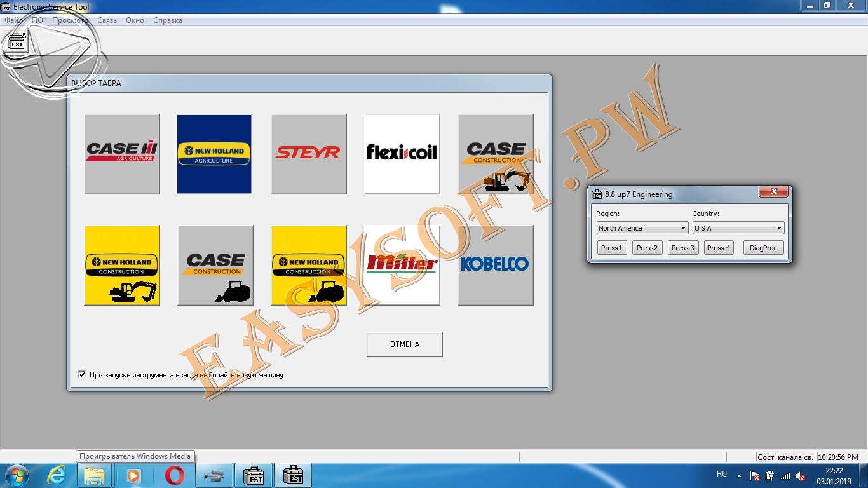This screenshot has height=488, width=868.
Task: Click the Press1 button
Action: tap(612, 248)
